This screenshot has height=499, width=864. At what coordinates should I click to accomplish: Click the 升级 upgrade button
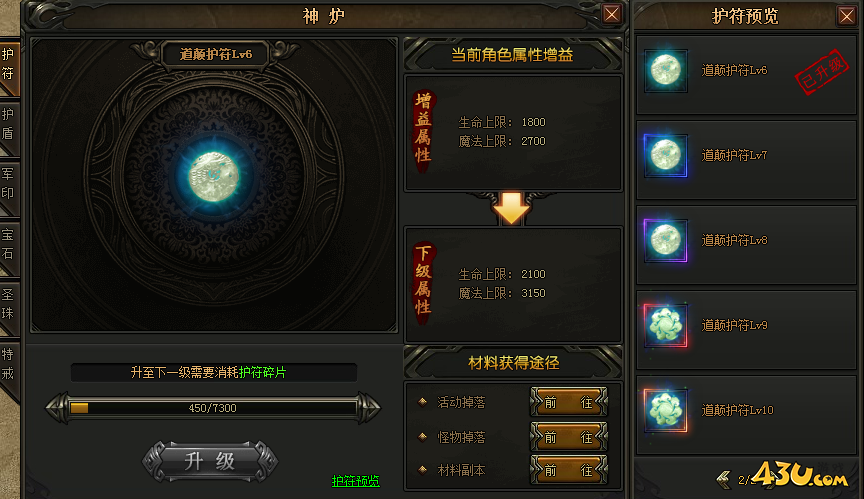[210, 461]
